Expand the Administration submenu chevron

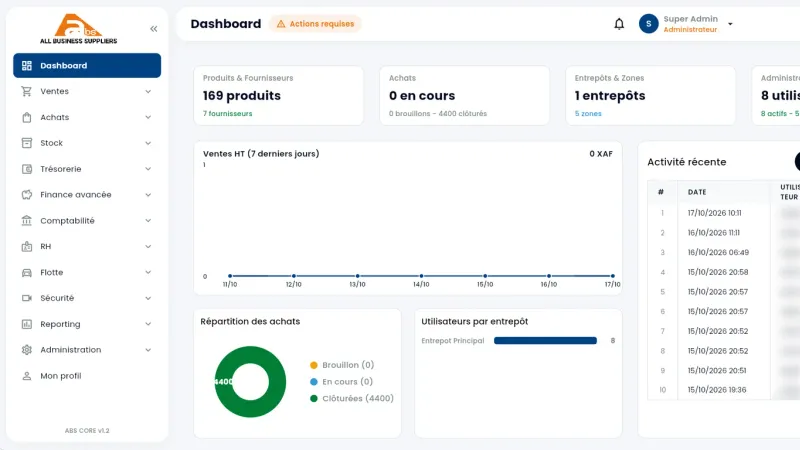148,350
